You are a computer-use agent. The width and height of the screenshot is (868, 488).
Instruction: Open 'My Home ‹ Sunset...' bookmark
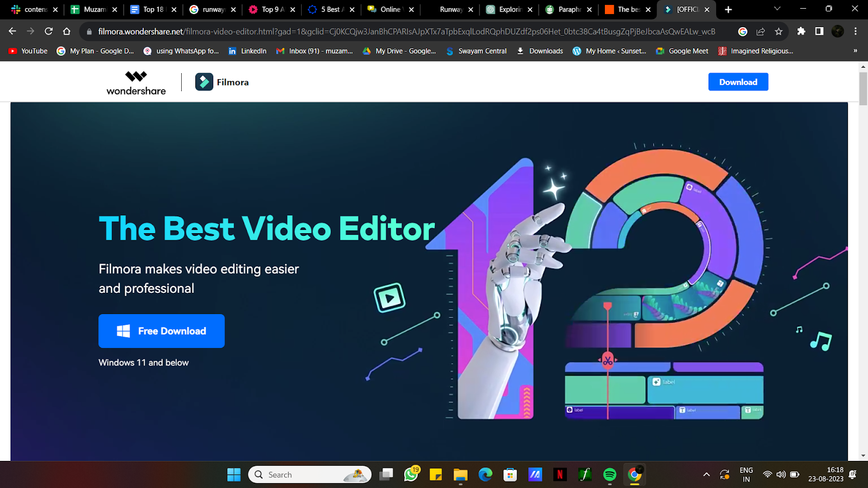(610, 51)
